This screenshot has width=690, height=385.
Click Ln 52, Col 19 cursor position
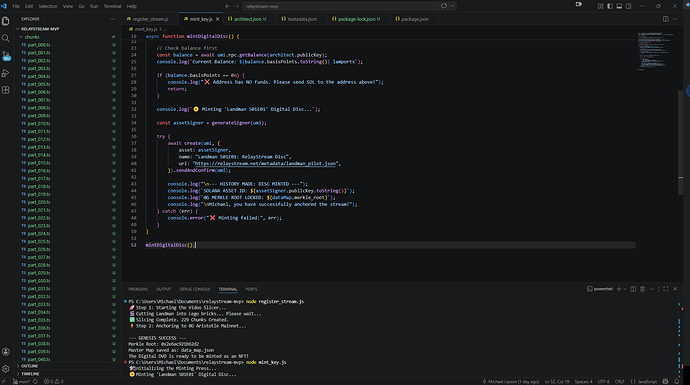tap(557, 381)
